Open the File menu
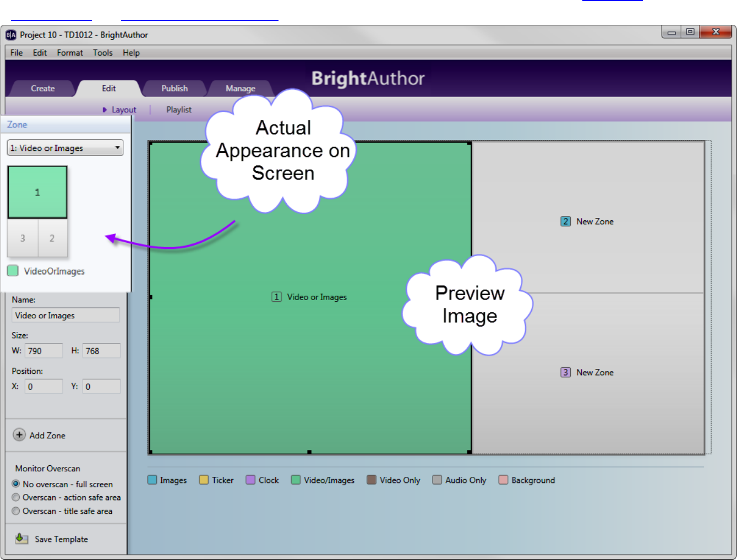737x560 pixels. [x=17, y=53]
